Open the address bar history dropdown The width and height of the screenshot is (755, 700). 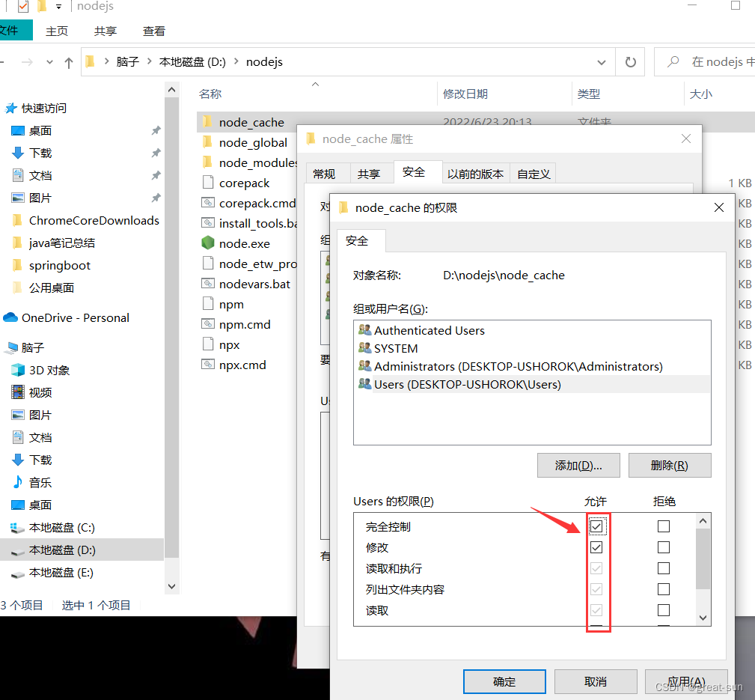tap(602, 63)
